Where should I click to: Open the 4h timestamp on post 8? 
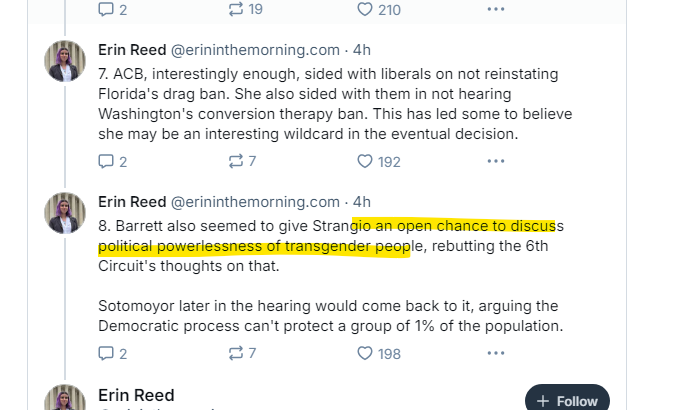(x=362, y=201)
